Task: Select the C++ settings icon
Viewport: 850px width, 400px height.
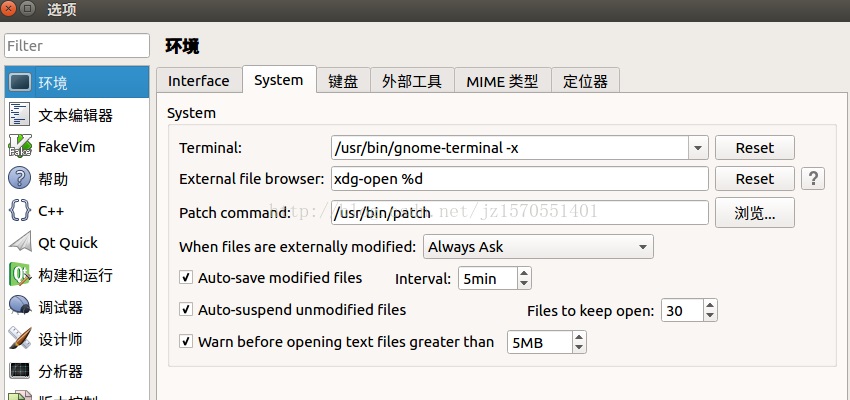Action: (20, 211)
